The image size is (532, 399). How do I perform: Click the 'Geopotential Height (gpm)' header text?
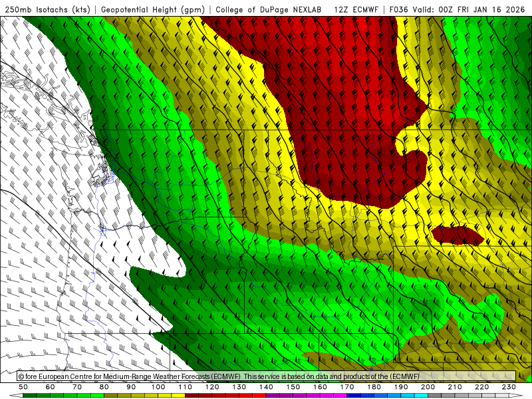(153, 10)
